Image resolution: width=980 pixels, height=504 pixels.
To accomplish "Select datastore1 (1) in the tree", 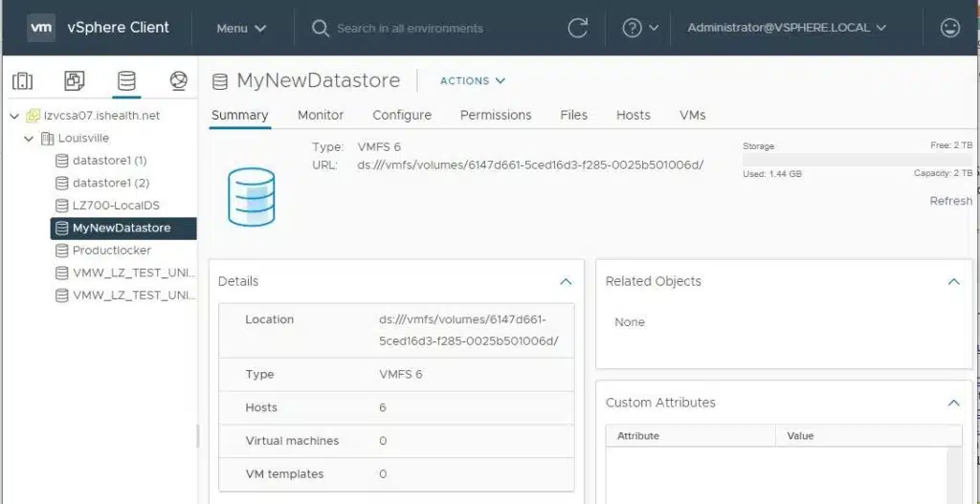I will [110, 161].
